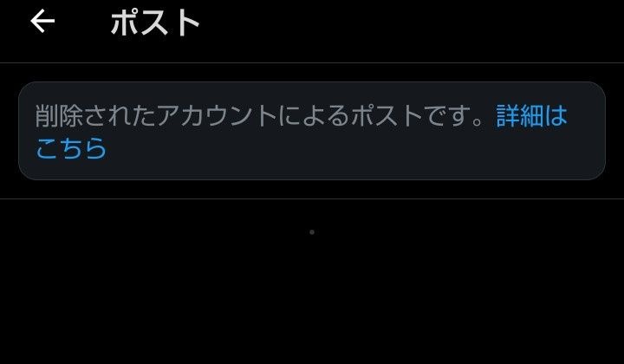Image resolution: width=624 pixels, height=364 pixels.
Task: Click the deleted-account notice card
Action: pyautogui.click(x=312, y=131)
